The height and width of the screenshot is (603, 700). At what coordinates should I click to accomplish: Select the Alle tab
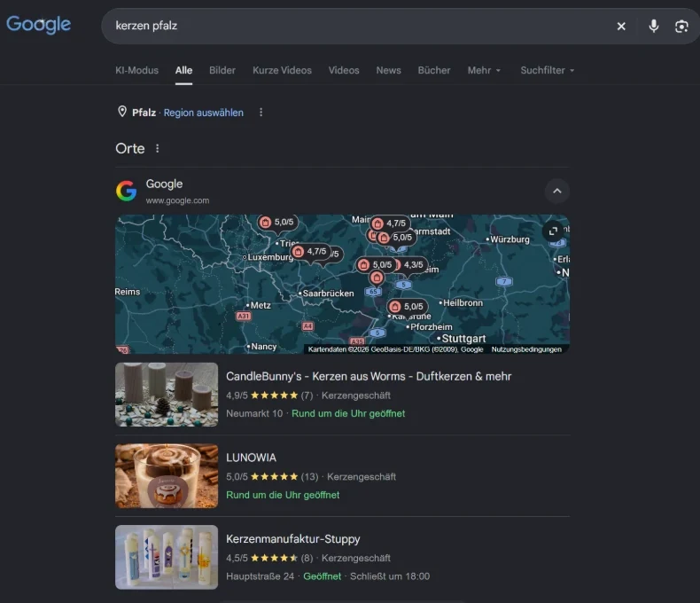tap(183, 71)
